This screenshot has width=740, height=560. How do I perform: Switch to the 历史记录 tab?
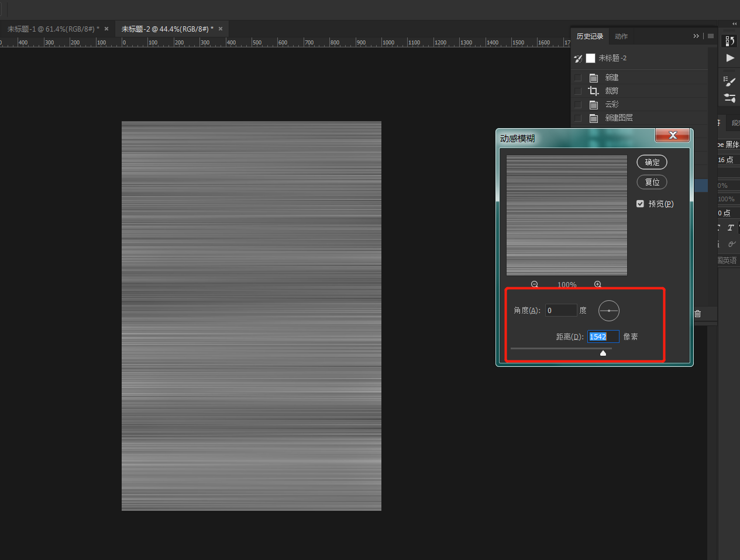point(590,36)
